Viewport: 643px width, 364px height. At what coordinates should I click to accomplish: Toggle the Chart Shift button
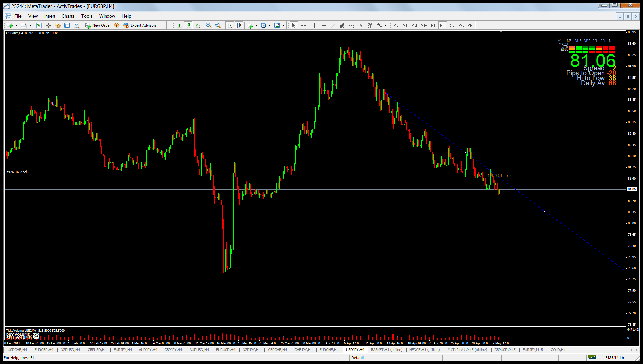click(239, 25)
